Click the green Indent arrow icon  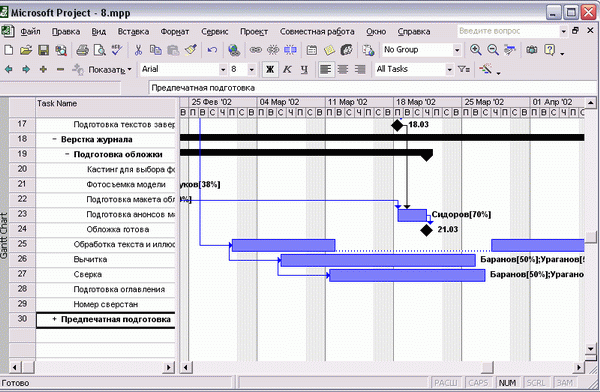(26, 69)
